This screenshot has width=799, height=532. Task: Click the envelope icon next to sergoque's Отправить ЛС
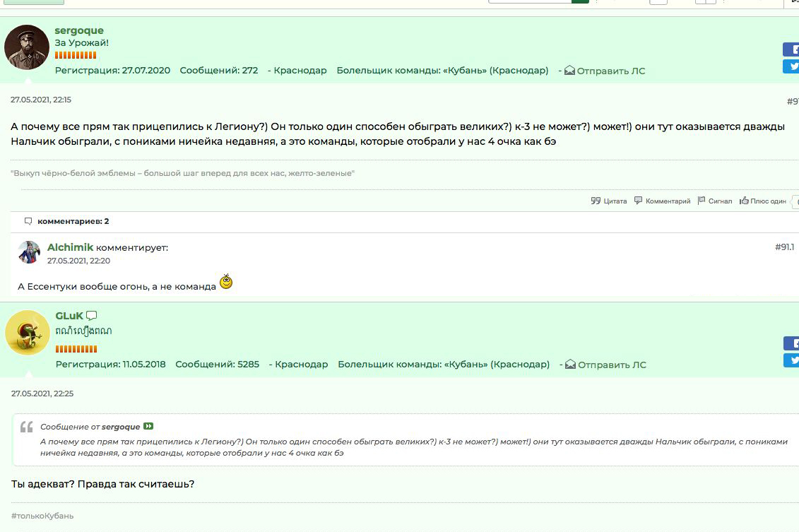click(569, 71)
